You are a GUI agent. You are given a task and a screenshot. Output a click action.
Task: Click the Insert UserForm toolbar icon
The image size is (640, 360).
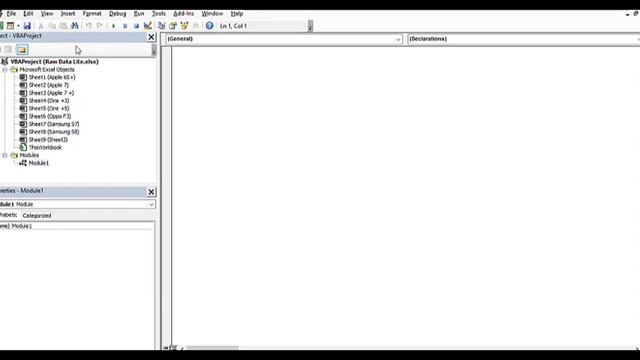[10, 26]
